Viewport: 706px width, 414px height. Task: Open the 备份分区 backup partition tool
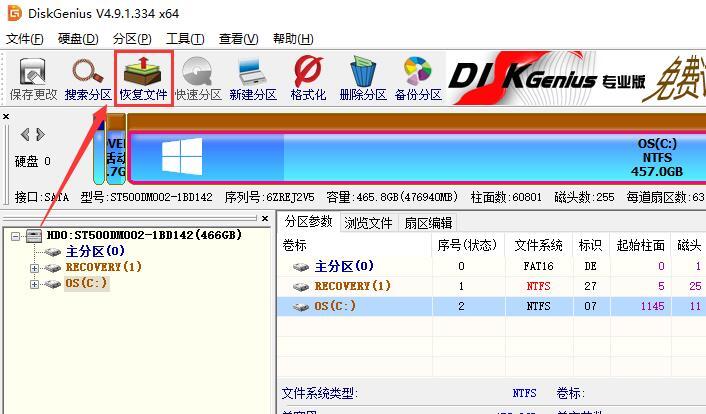pos(418,79)
